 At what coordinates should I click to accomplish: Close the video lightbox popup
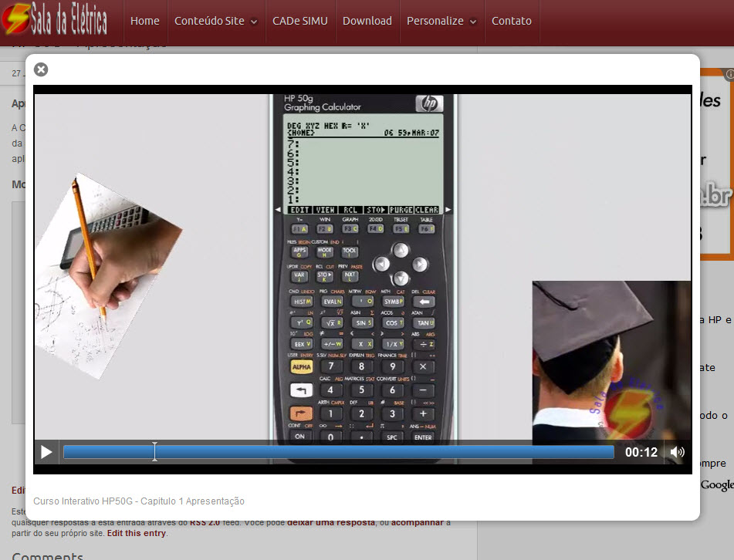coord(41,69)
